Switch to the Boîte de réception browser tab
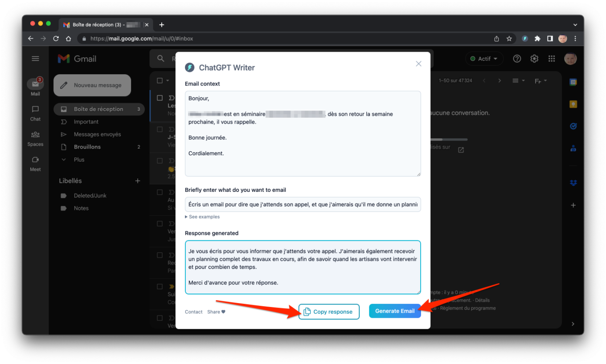Image resolution: width=606 pixels, height=364 pixels. coord(106,25)
